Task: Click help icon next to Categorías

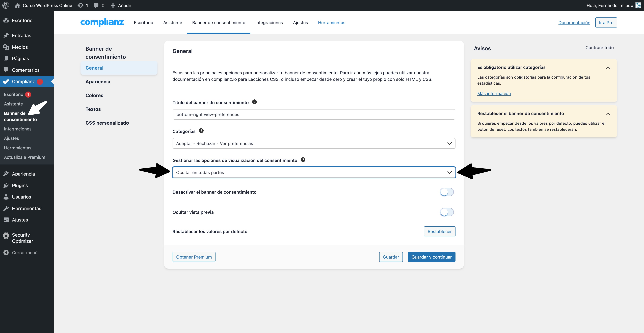Action: tap(201, 131)
